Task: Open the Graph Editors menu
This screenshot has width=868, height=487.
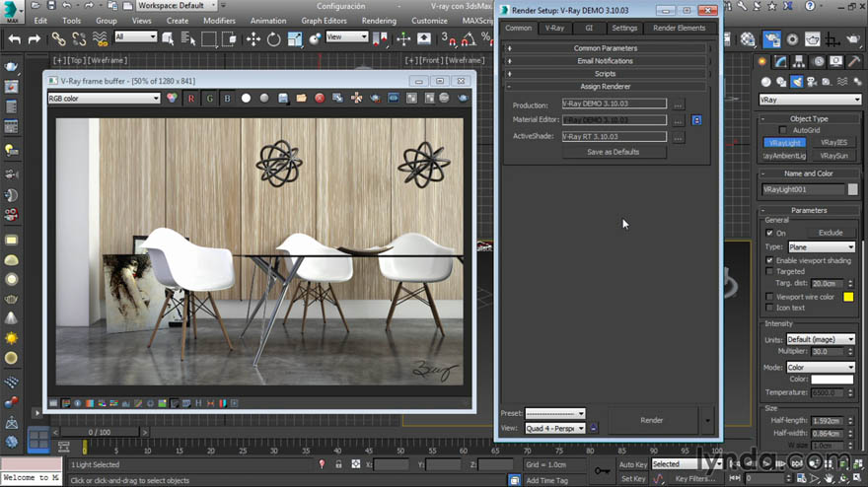Action: (x=324, y=21)
